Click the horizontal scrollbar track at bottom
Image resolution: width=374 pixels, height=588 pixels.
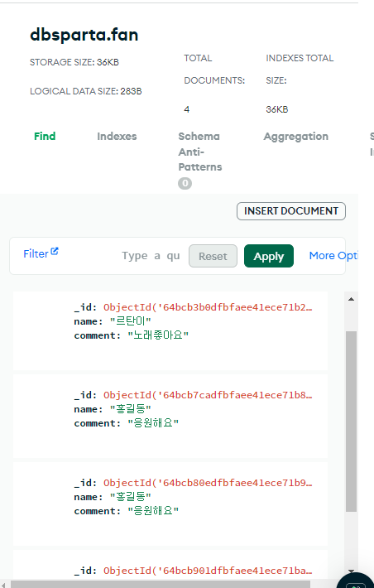point(161,584)
